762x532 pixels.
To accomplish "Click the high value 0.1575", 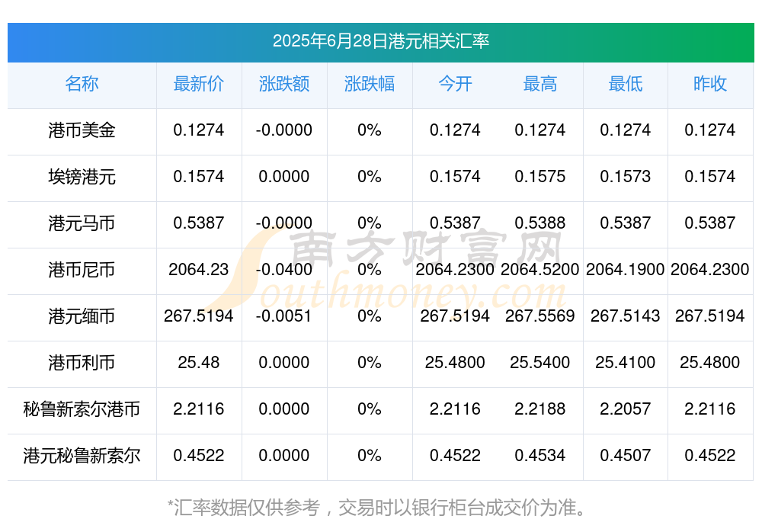I will click(x=540, y=176).
